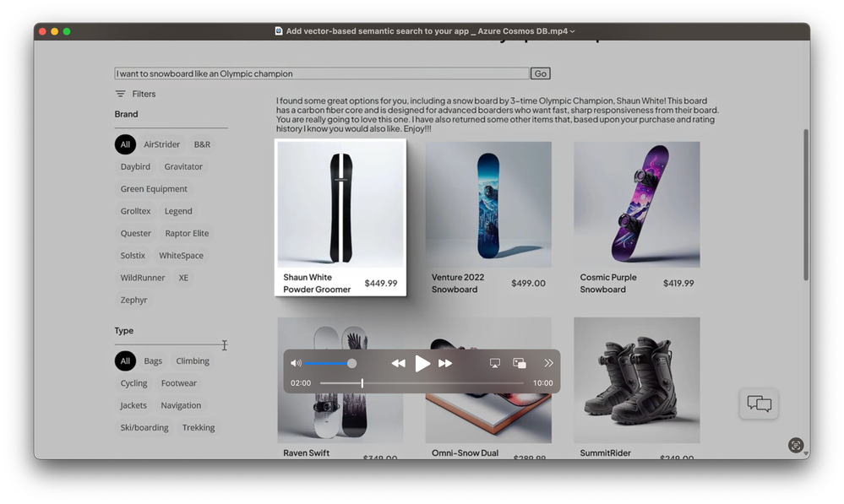Click the Raven Swift product title
Image resolution: width=844 pixels, height=504 pixels.
307,453
